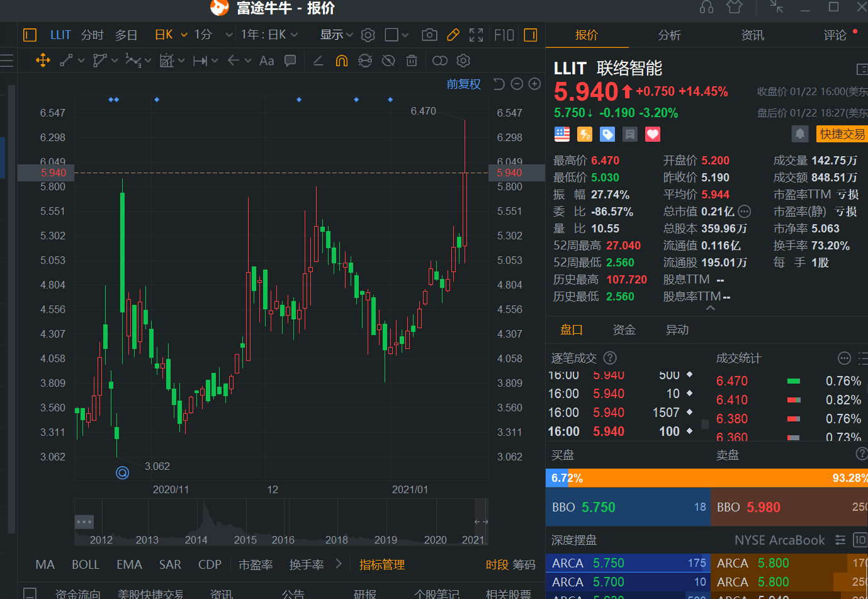Select the move/crosshair drawing tool
The image size is (868, 599).
tap(43, 60)
